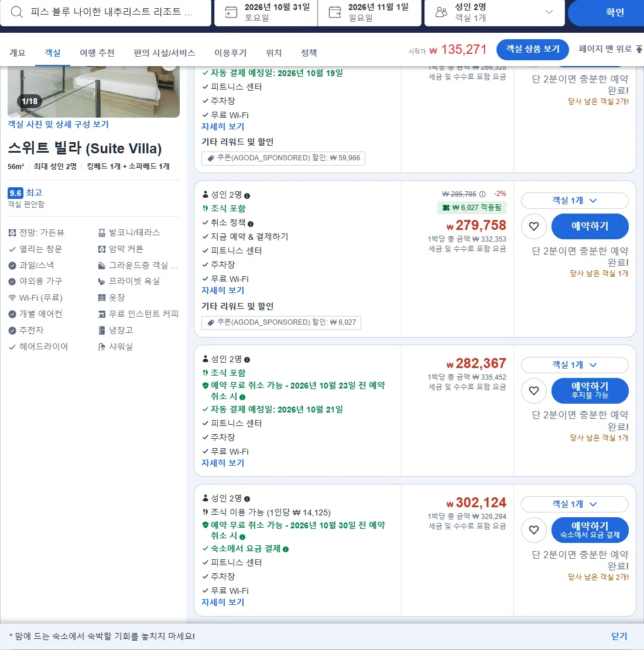Click info icon beside crossed-out ₩285,785 price
This screenshot has height=650, width=644.
coord(482,194)
